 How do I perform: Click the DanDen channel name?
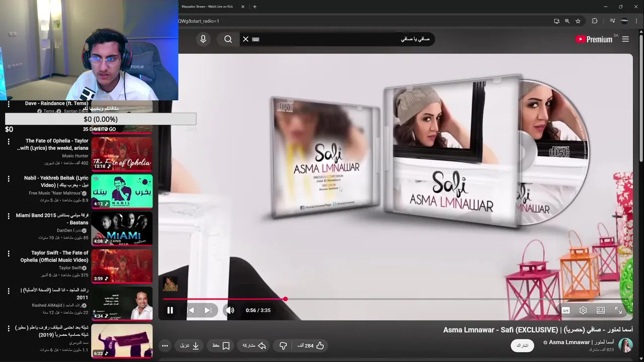[69, 230]
